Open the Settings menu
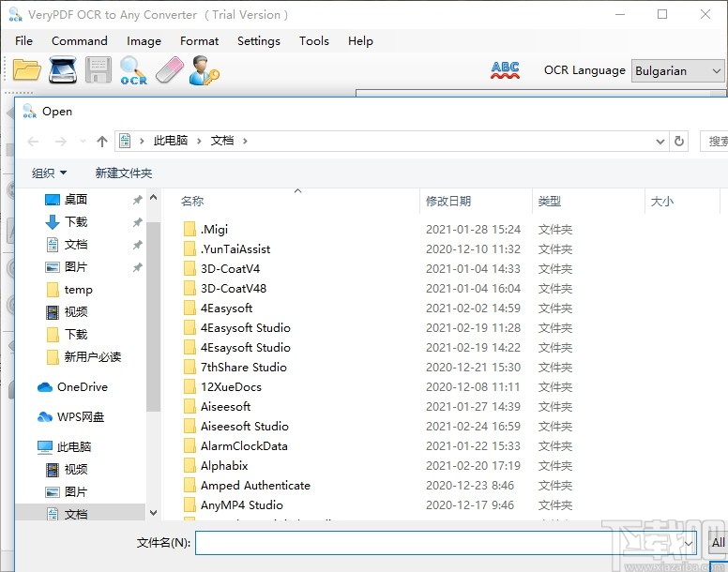The height and width of the screenshot is (572, 728). [259, 41]
